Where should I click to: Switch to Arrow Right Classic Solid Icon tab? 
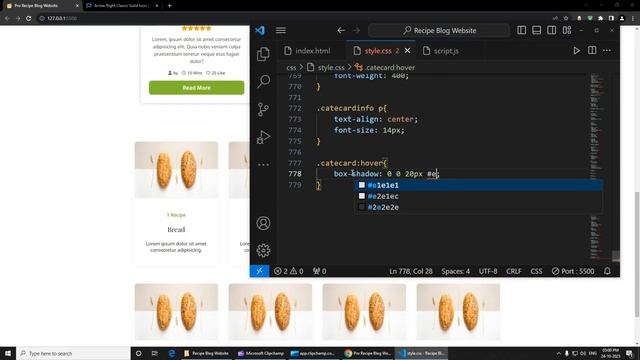click(122, 6)
